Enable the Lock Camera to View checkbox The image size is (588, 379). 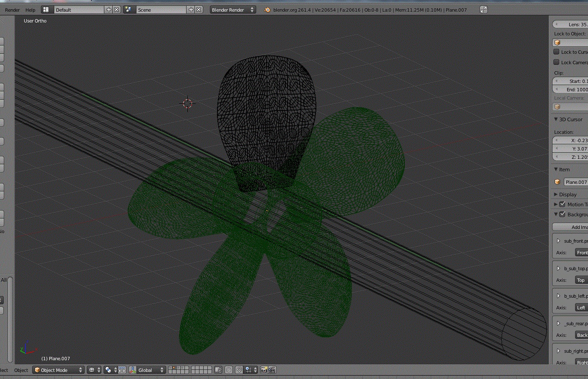click(x=556, y=62)
